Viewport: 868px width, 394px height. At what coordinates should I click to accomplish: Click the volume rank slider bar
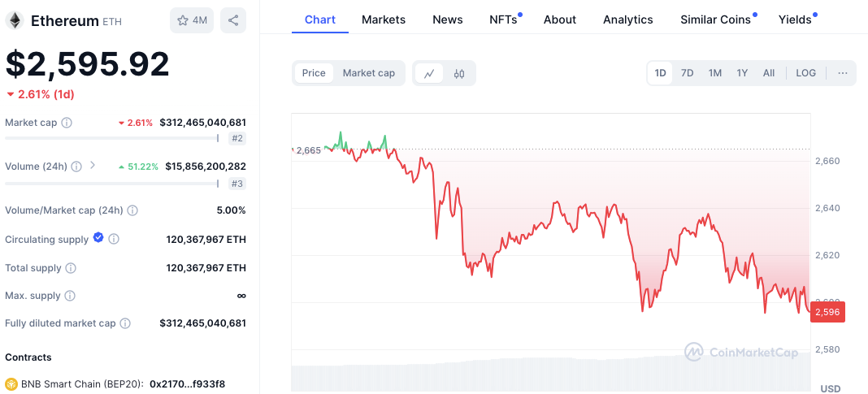point(112,183)
